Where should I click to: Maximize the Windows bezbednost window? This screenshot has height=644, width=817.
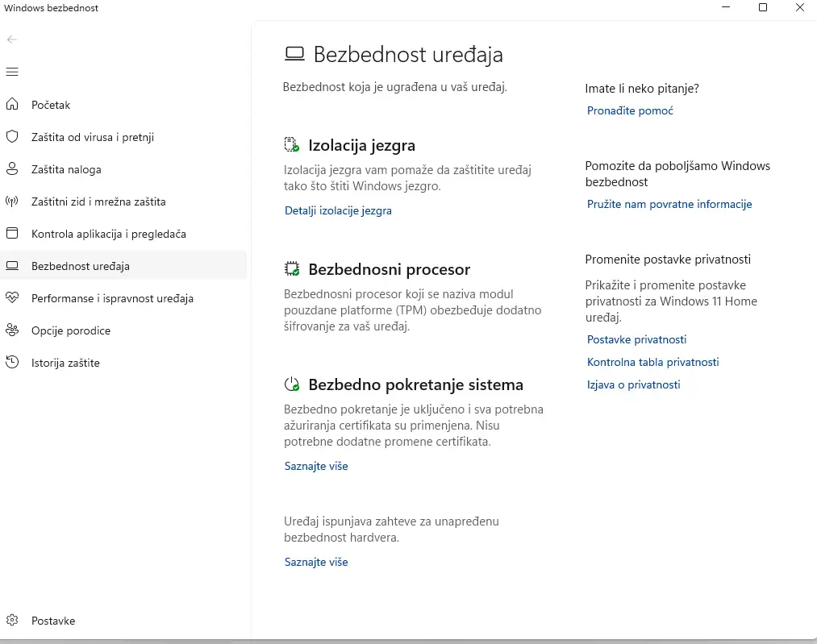[763, 7]
